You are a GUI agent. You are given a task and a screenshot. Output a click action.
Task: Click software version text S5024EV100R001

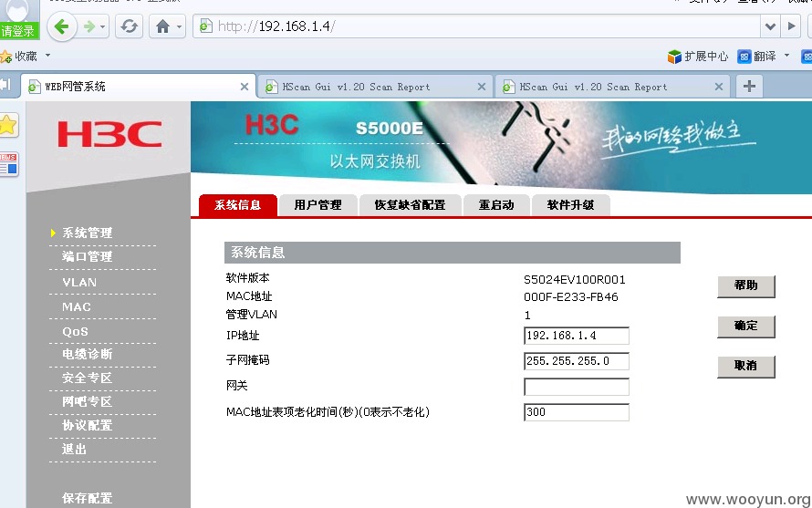(574, 280)
